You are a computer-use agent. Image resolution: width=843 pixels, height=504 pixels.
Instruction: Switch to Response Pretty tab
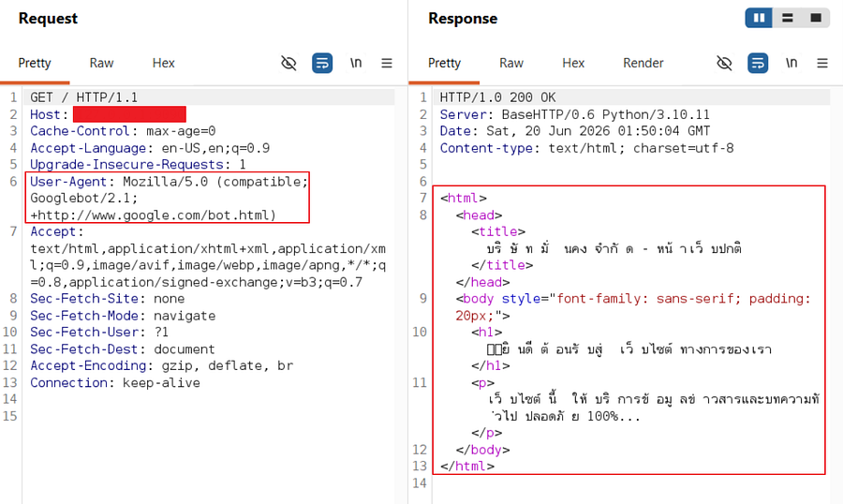pos(444,63)
